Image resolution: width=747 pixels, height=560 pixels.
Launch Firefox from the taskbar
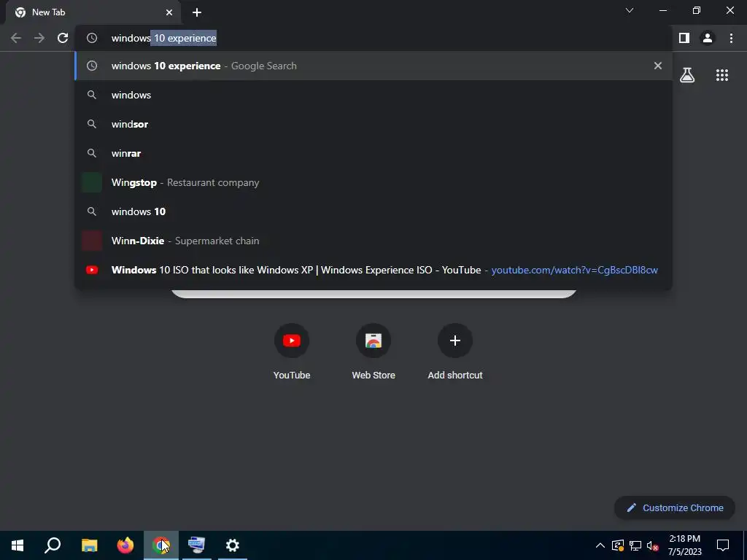click(x=125, y=545)
